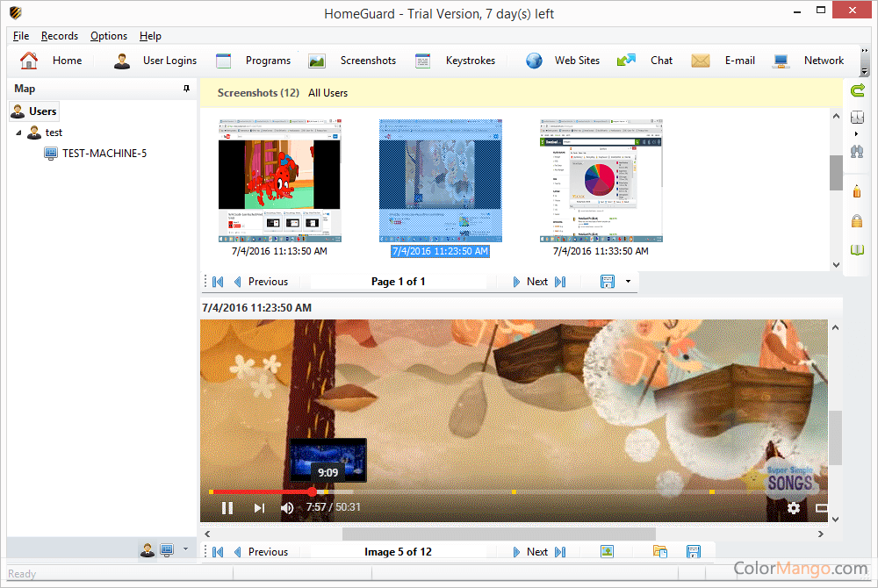The height and width of the screenshot is (588, 878).
Task: Click the green refresh arrow icon
Action: (858, 90)
